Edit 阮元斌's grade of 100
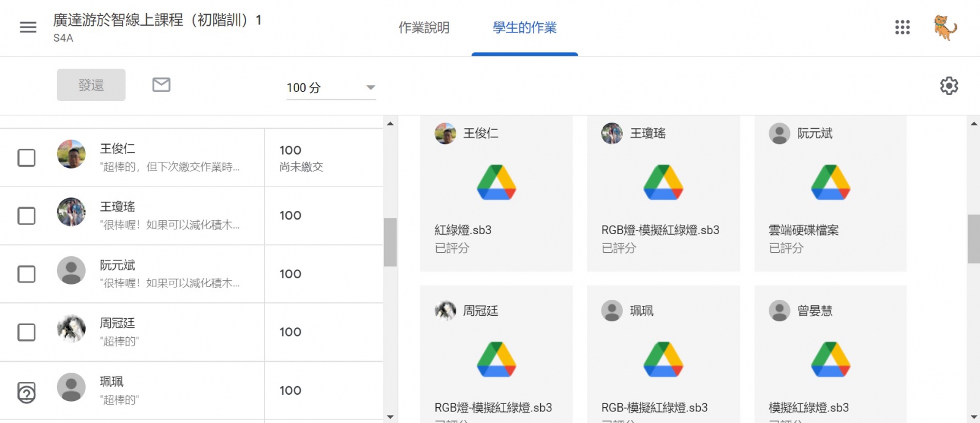 tap(290, 274)
